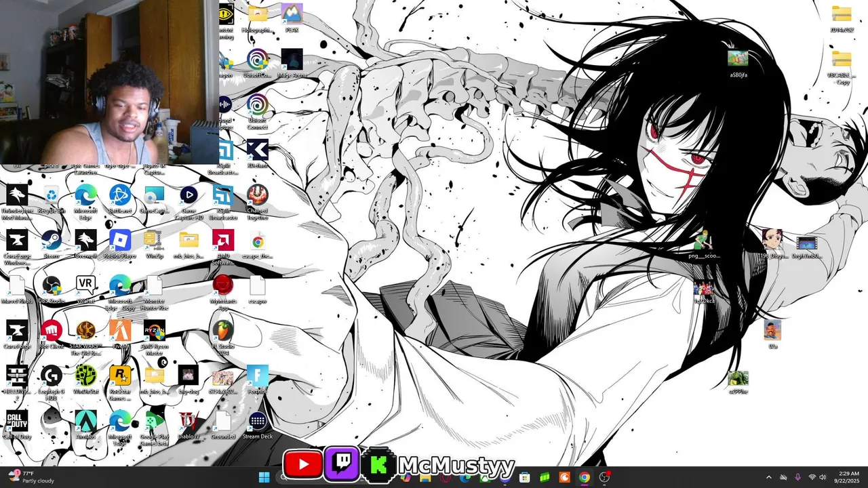Open the weather widget showing 77°F
The image size is (868, 488).
coord(31,477)
